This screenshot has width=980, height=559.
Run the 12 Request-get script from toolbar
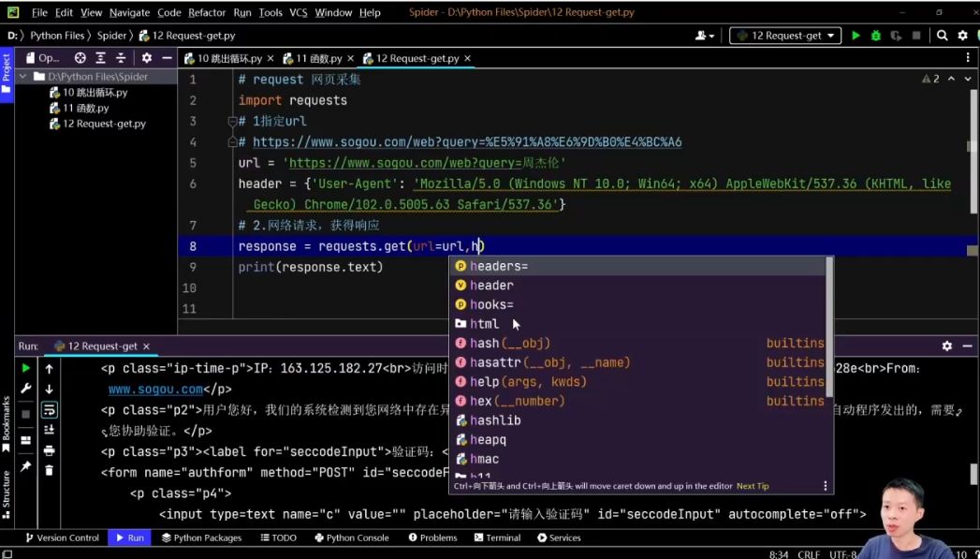(856, 36)
